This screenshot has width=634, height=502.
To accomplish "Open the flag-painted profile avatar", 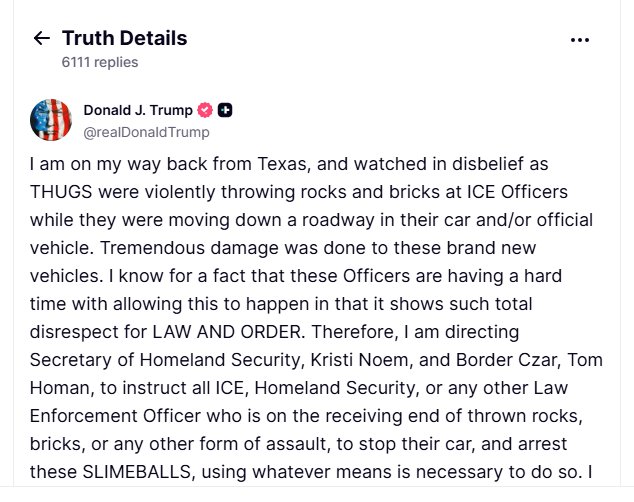I will pyautogui.click(x=51, y=120).
